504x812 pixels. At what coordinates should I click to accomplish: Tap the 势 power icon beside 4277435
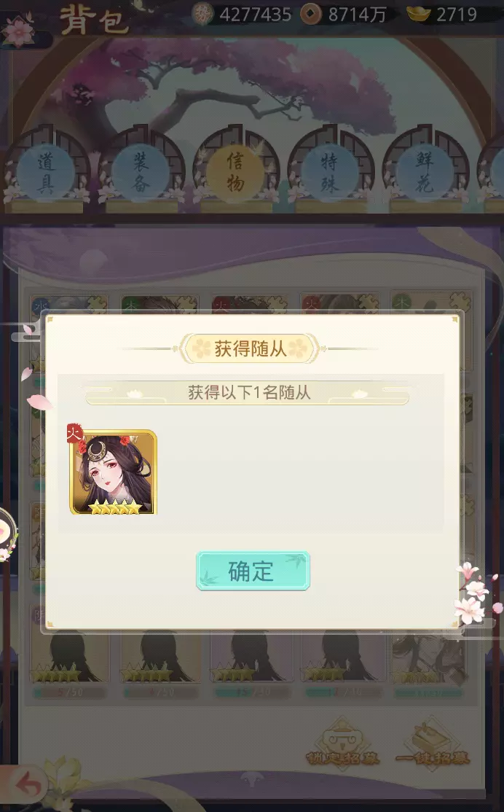pos(202,14)
